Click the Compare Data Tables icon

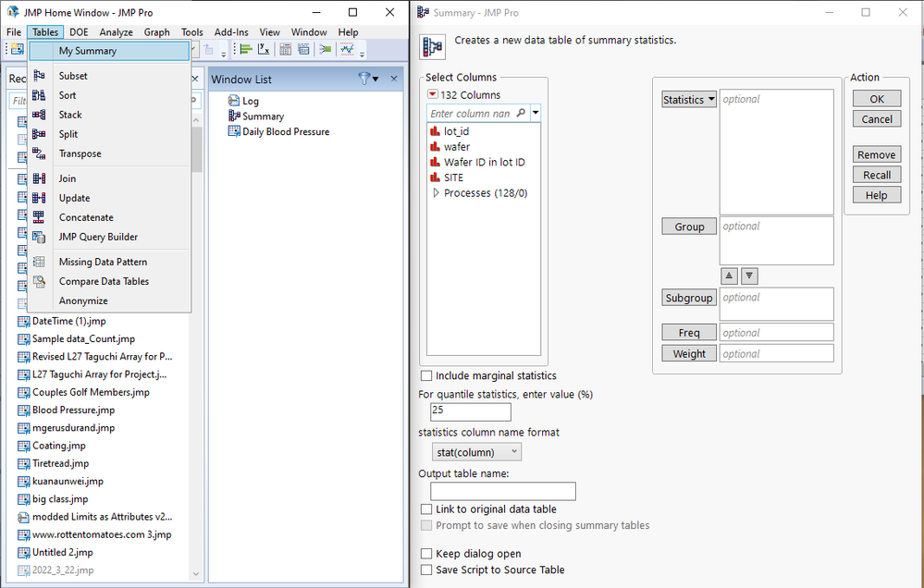[x=39, y=281]
